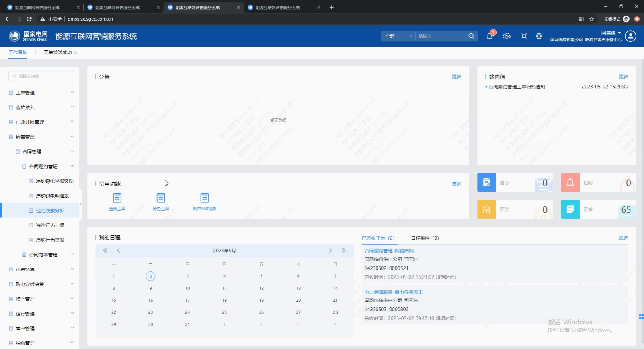Open 客户360视图 shortcut icon

coord(205,198)
